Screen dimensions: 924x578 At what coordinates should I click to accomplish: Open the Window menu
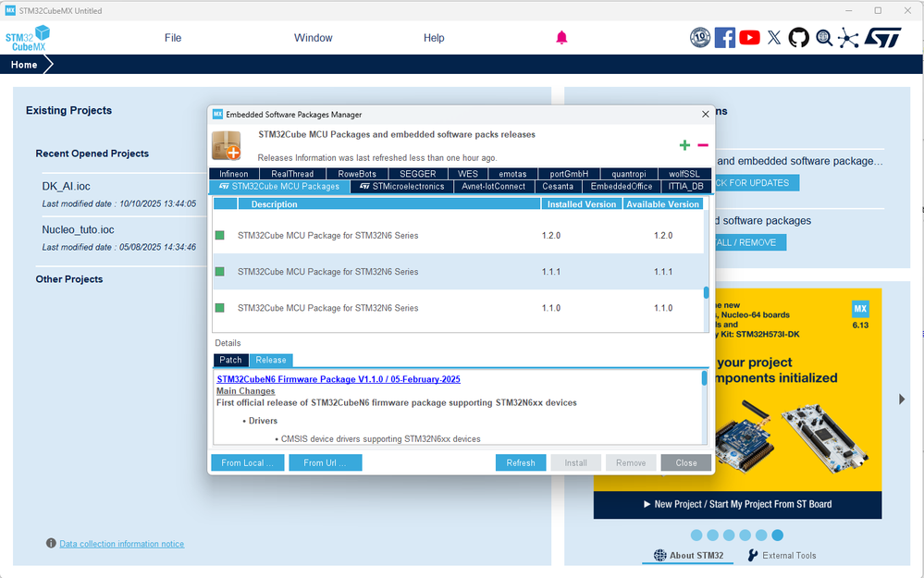[x=313, y=38]
